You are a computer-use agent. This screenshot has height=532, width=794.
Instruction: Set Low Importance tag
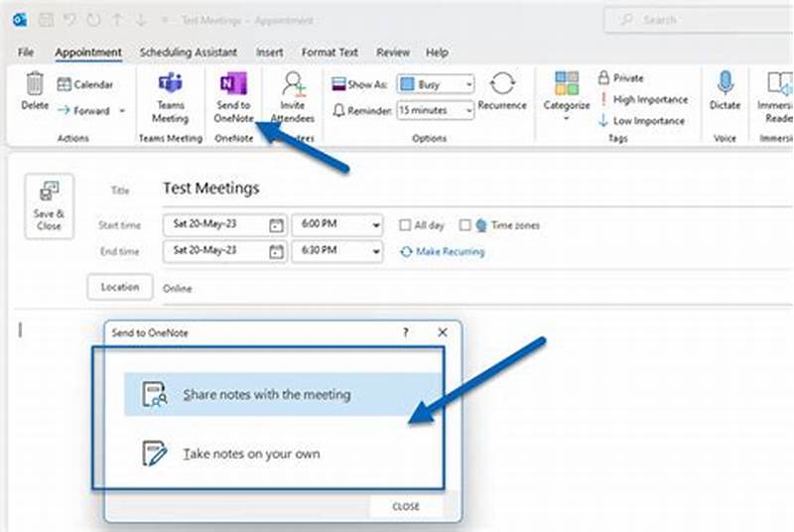coord(641,120)
